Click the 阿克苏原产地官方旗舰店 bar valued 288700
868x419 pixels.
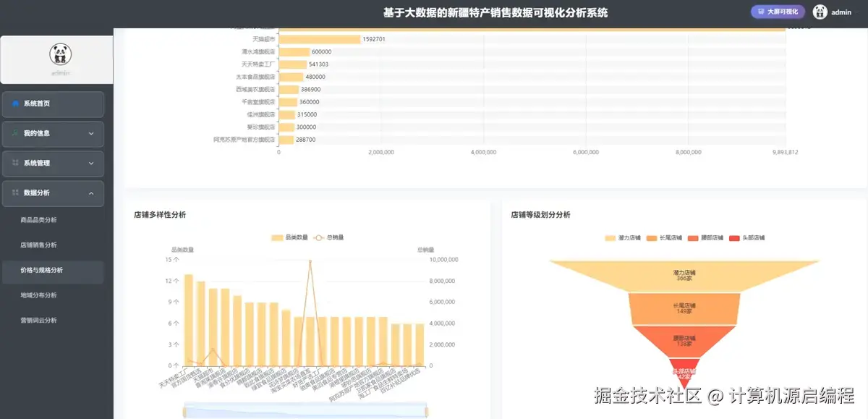[x=286, y=140]
